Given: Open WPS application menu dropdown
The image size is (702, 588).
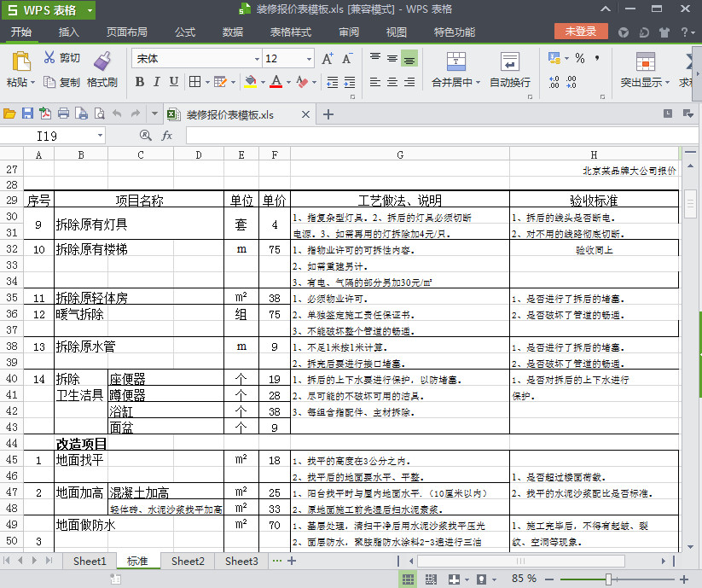Looking at the screenshot, I should click(90, 10).
